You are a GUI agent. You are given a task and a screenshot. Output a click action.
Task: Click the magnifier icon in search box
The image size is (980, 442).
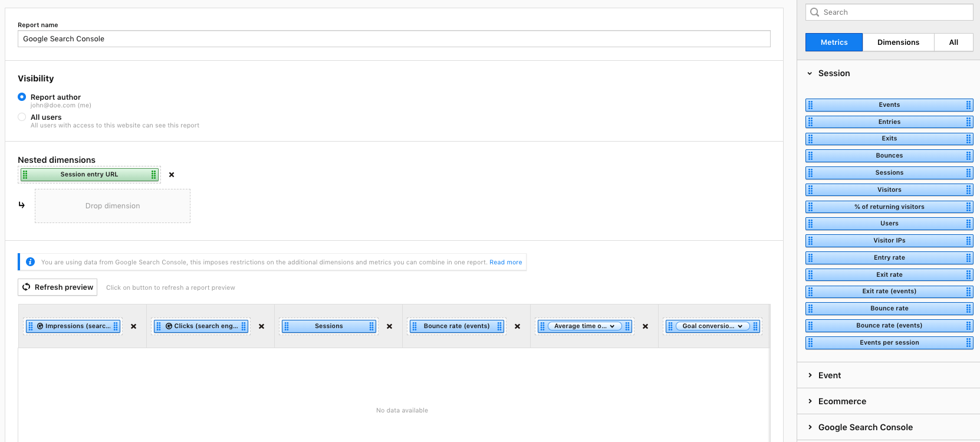point(815,12)
